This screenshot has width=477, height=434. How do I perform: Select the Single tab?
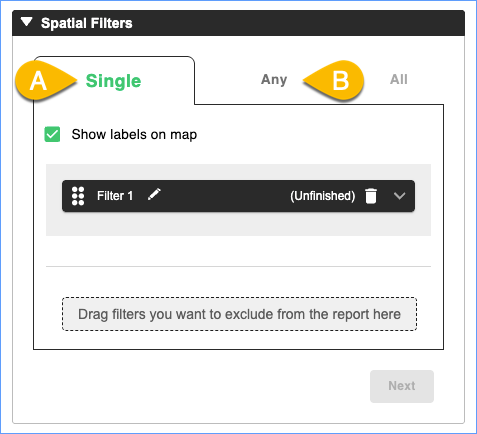[x=113, y=81]
